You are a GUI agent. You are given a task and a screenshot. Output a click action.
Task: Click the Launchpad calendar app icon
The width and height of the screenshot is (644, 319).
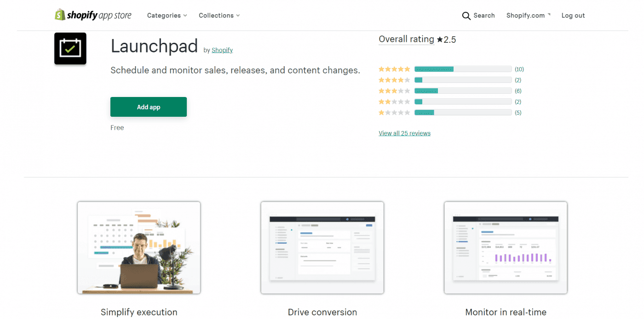[70, 48]
